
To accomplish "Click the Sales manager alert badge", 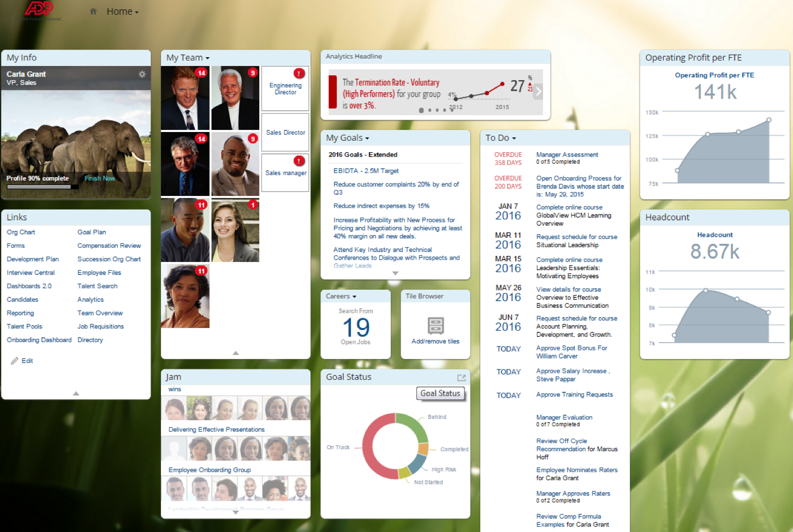I will 299,161.
